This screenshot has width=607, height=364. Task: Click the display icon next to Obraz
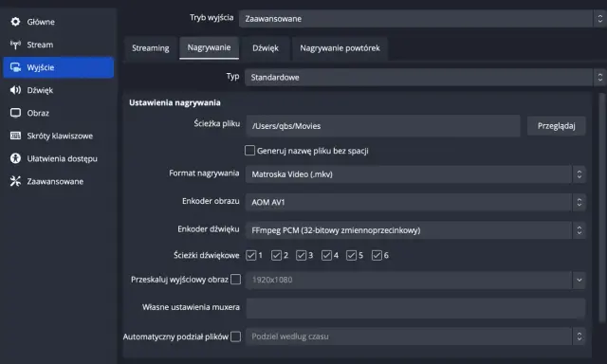(x=15, y=113)
